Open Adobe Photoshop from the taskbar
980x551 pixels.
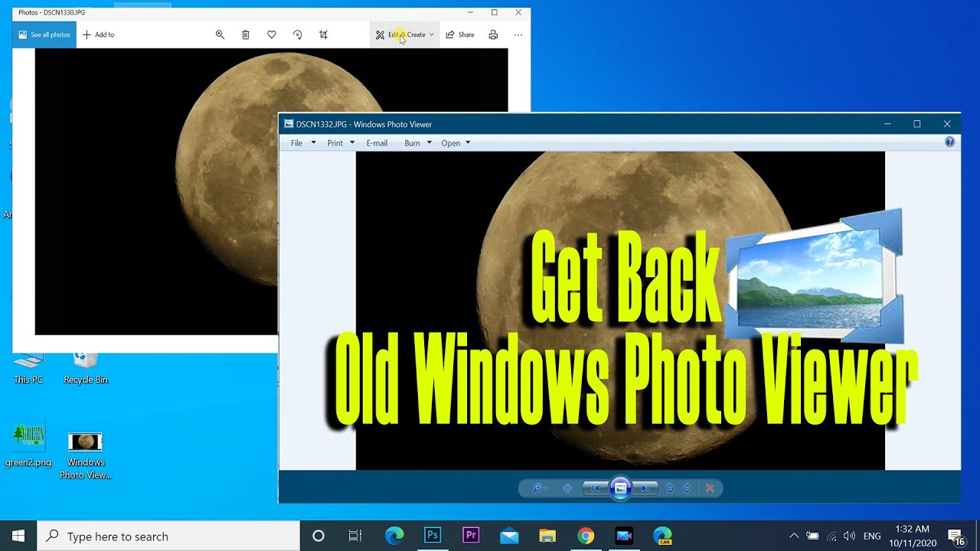click(433, 536)
